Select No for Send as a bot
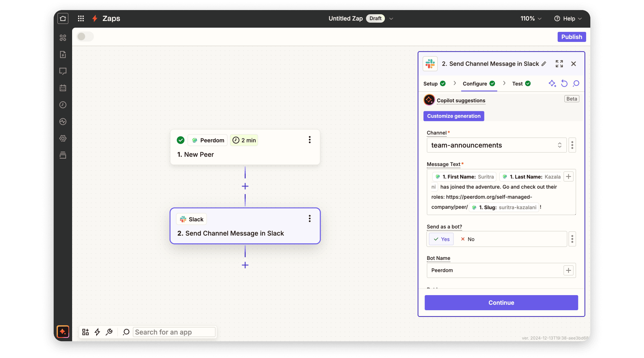This screenshot has height=358, width=644. [468, 239]
